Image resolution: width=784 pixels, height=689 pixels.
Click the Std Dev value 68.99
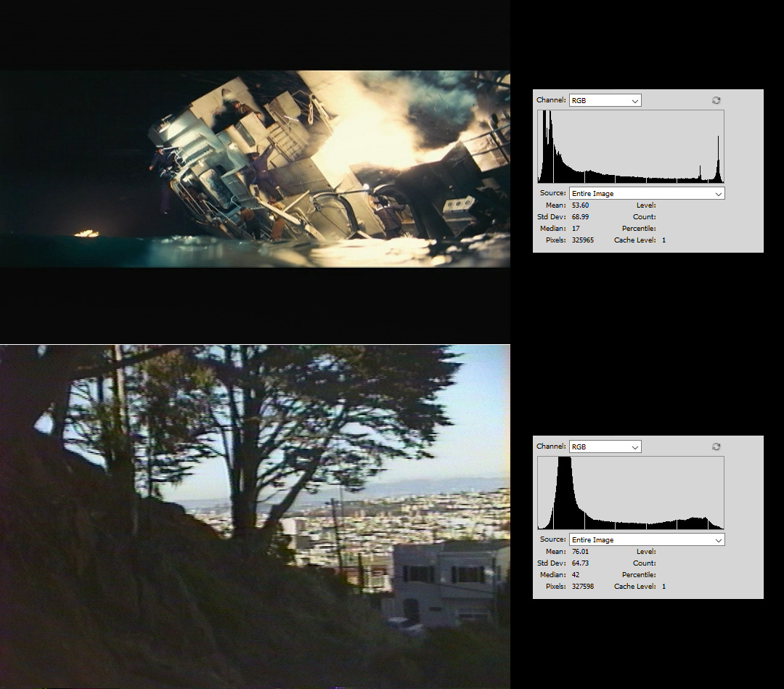tap(580, 217)
